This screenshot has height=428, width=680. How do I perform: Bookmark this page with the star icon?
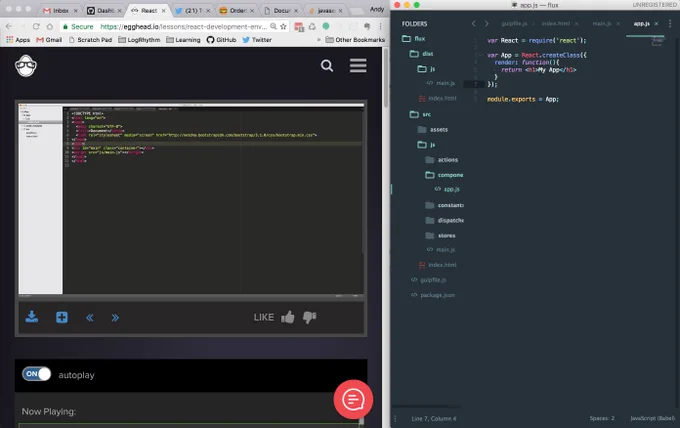(284, 26)
